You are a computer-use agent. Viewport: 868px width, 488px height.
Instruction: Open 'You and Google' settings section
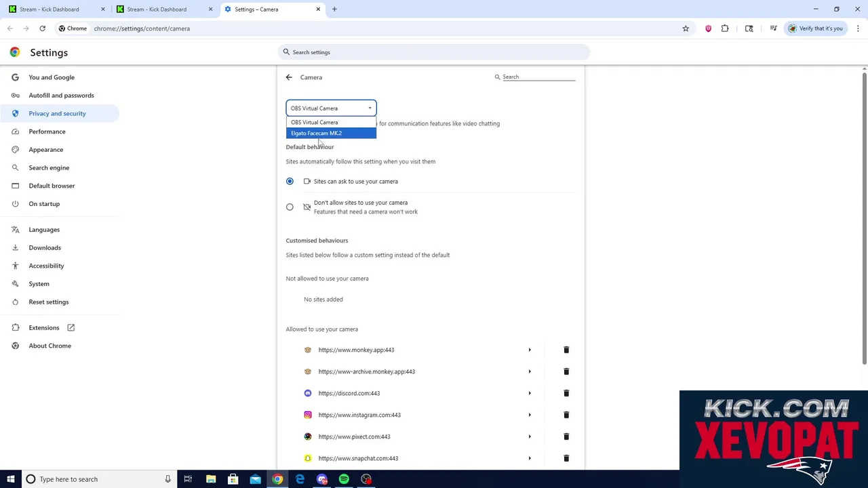coord(60,77)
